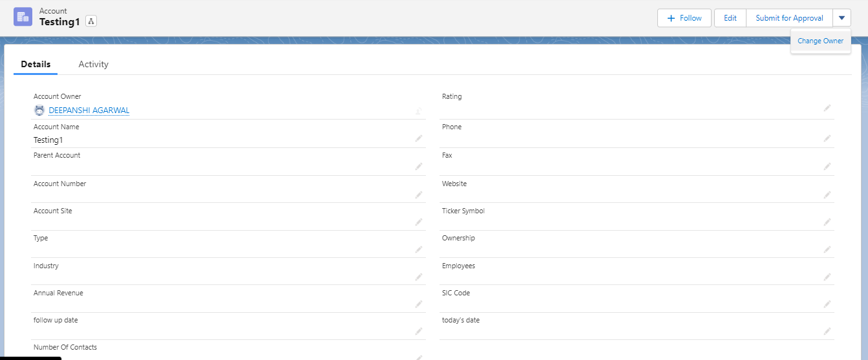Edit the Phone field via pencil icon
The height and width of the screenshot is (360, 868).
click(827, 138)
